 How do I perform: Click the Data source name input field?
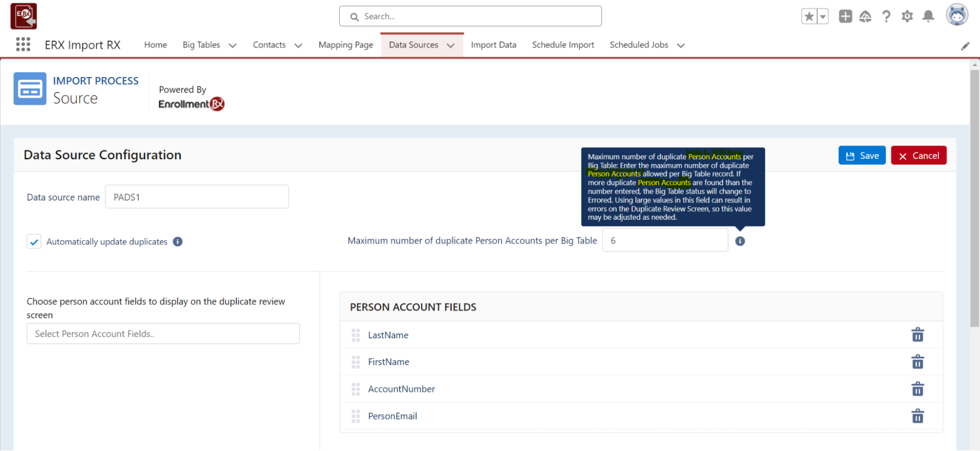click(197, 197)
